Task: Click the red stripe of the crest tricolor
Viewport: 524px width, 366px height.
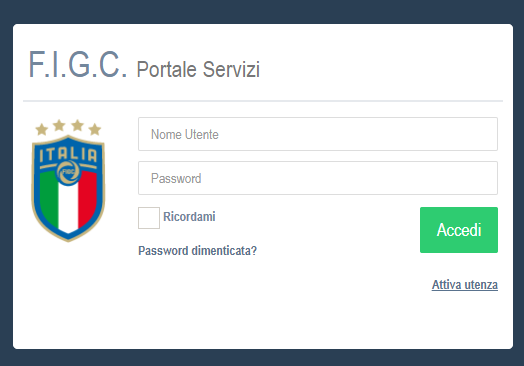Action: (x=88, y=199)
